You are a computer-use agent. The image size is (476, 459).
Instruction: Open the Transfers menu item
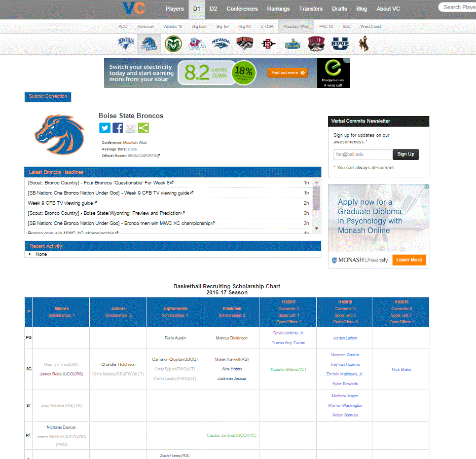311,9
